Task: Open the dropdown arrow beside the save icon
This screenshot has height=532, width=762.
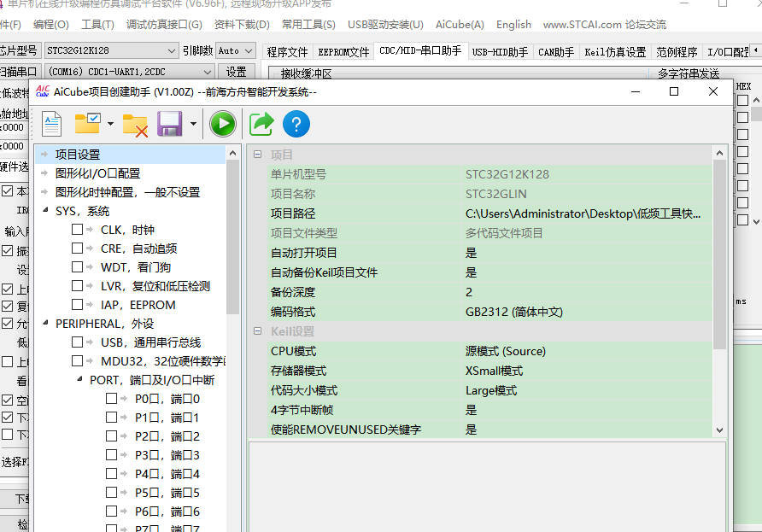Action: point(193,125)
